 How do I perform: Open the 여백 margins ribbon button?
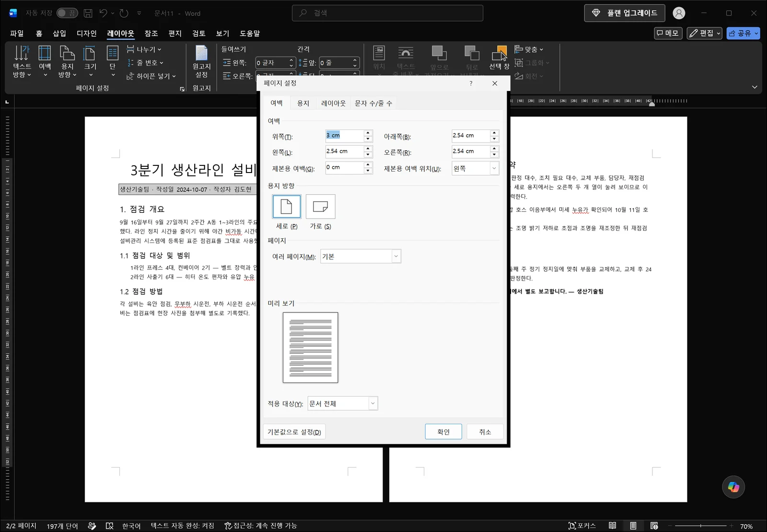tap(45, 61)
